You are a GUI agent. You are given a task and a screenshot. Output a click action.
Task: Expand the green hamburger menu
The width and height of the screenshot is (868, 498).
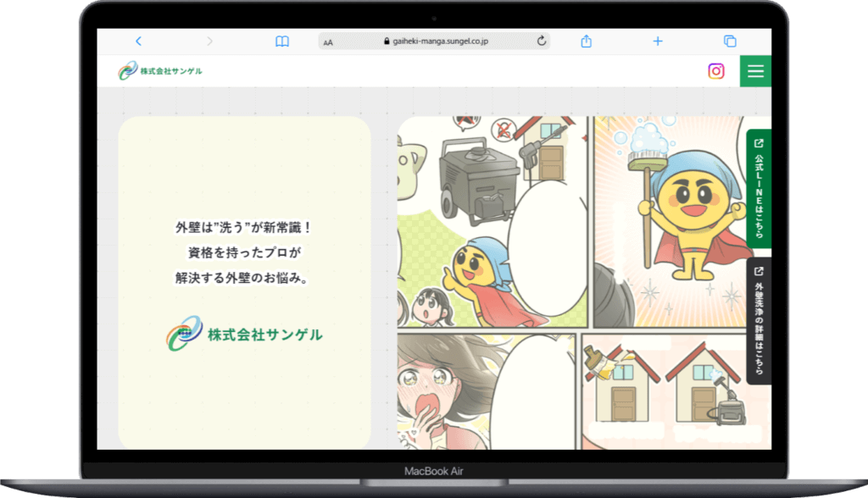coord(755,71)
